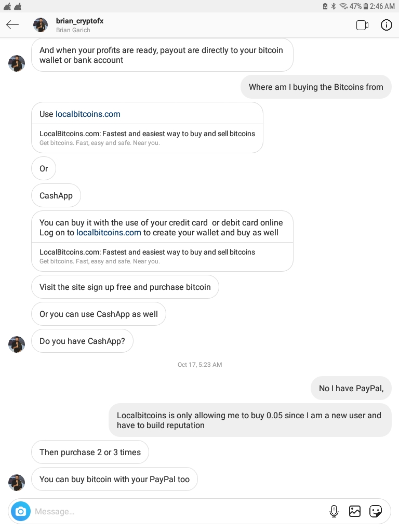Open localbitcoins.com link in 'Use' message
The height and width of the screenshot is (532, 399).
coord(88,114)
